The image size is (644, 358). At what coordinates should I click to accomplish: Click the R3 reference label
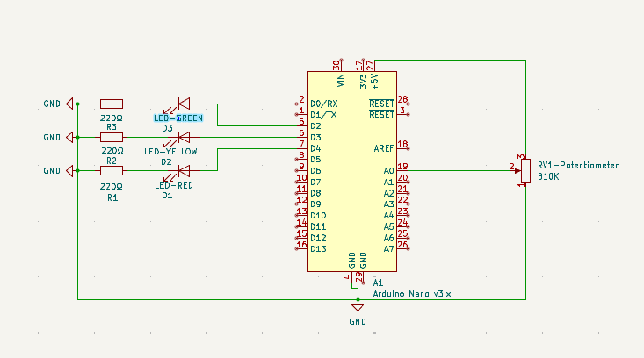click(112, 127)
